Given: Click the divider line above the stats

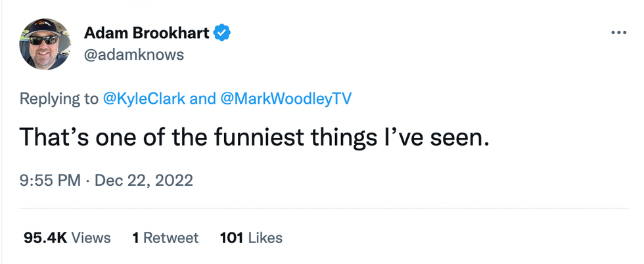Looking at the screenshot, I should 322,209.
